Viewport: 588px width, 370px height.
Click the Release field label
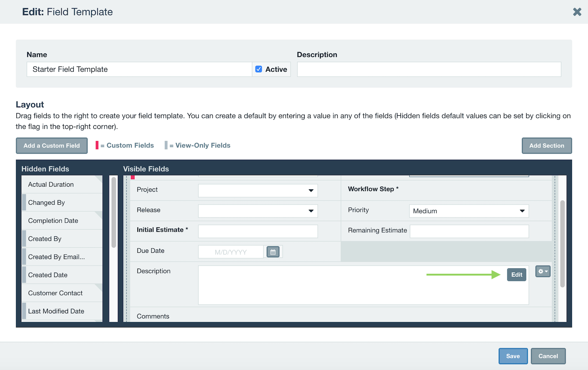point(148,210)
